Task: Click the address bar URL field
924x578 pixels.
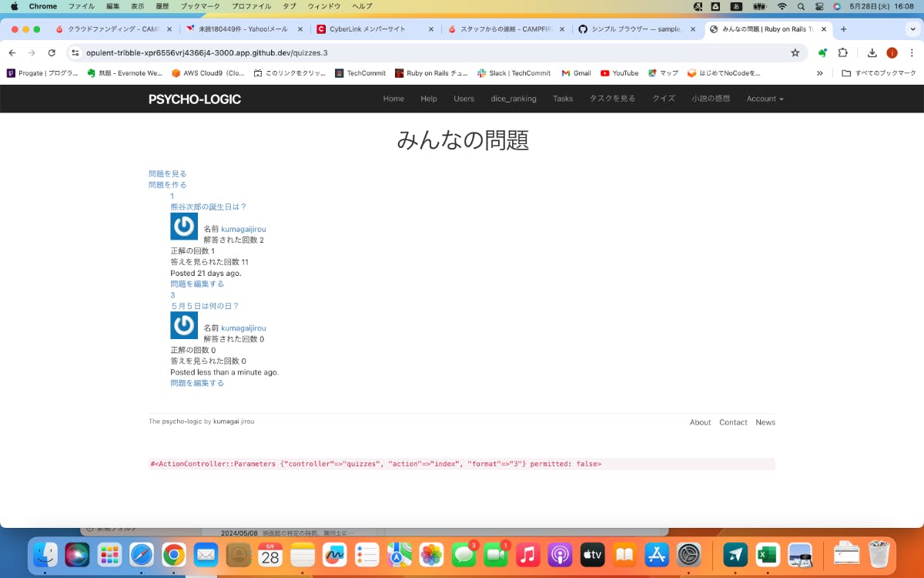Action: pos(385,52)
